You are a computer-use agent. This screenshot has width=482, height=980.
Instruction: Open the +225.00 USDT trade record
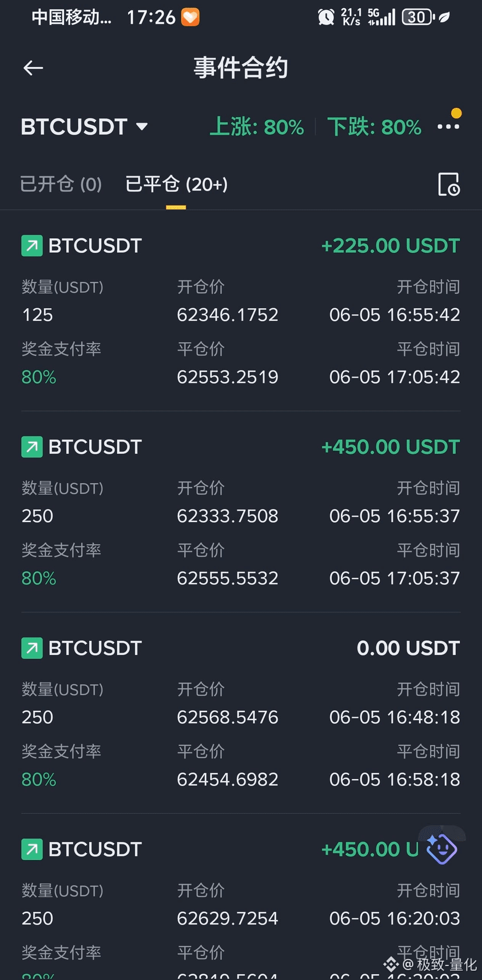click(241, 311)
